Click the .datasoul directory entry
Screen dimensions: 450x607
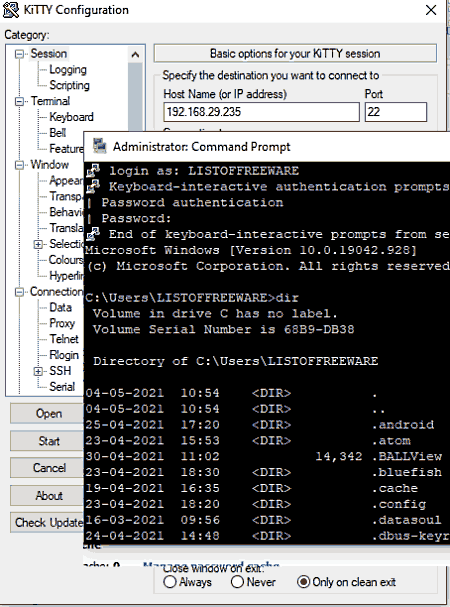[406, 520]
